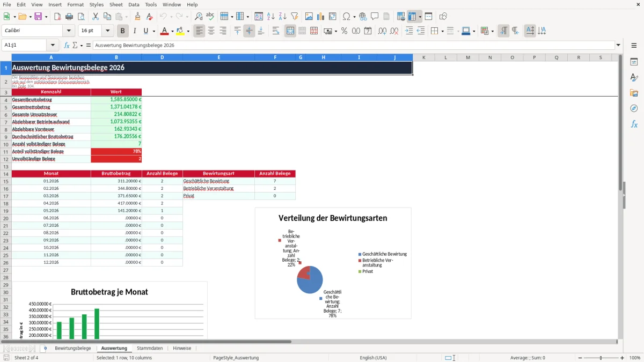Toggle Merge and Center Cells
Image resolution: width=644 pixels, height=362 pixels.
[290, 31]
